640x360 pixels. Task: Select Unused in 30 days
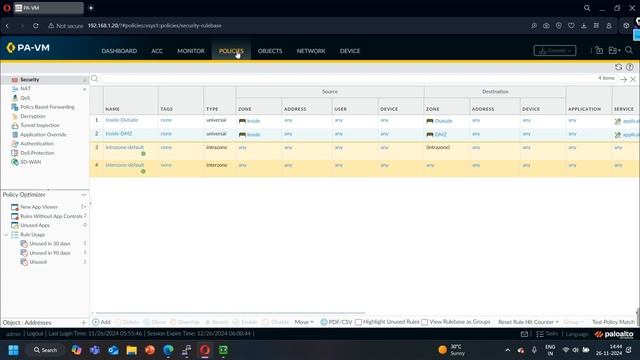(x=49, y=244)
